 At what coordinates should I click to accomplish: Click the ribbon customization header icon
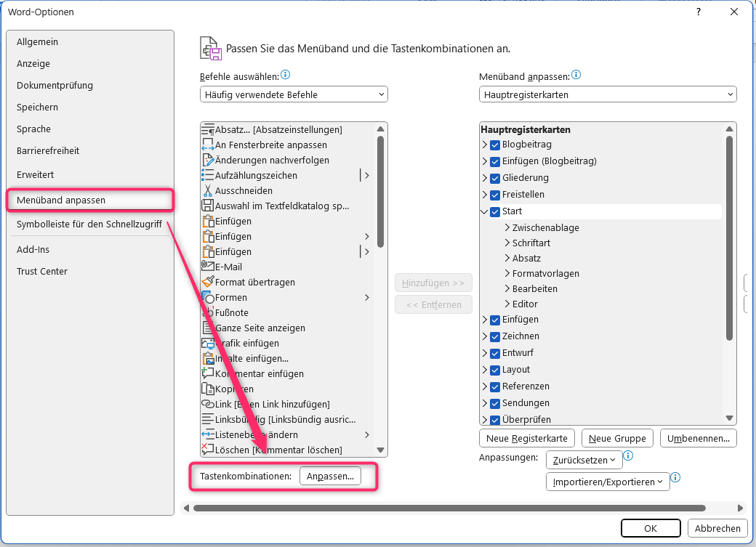point(211,48)
